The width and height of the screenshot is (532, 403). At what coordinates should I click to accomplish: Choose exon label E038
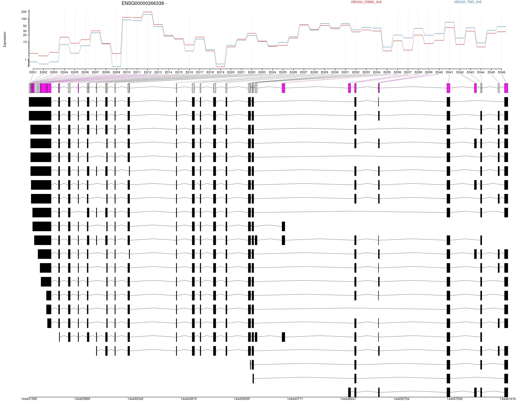418,72
